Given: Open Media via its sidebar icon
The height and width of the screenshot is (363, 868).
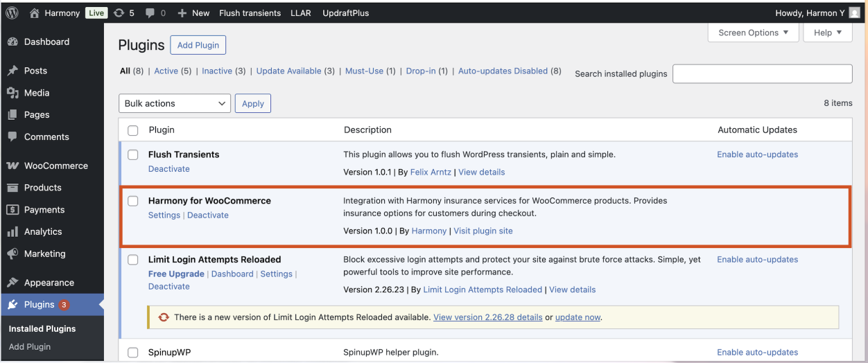Looking at the screenshot, I should pyautogui.click(x=12, y=93).
